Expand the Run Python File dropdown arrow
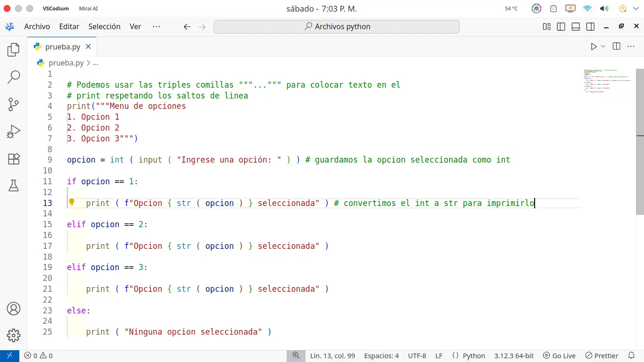The image size is (644, 362). pos(603,46)
